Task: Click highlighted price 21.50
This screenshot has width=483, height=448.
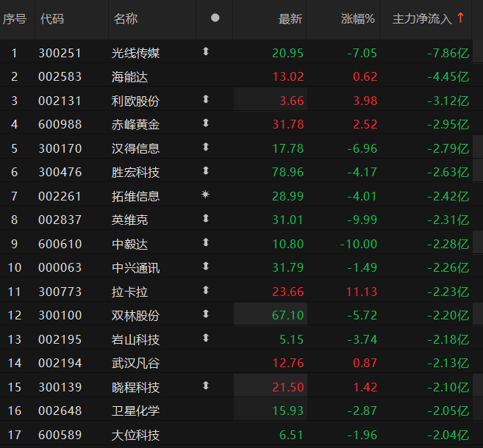Action: click(x=287, y=387)
